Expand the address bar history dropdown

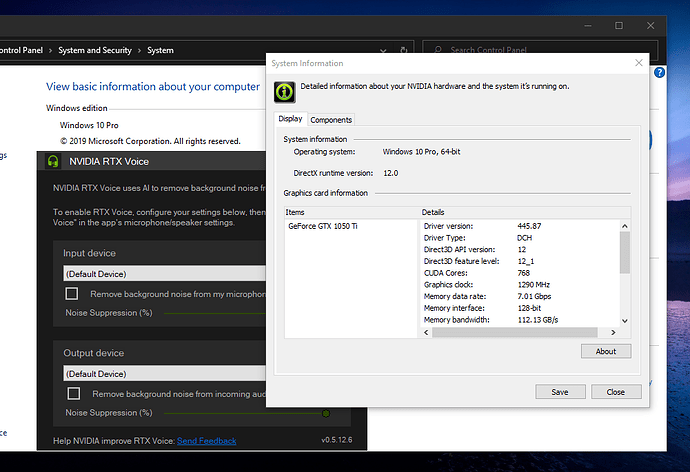[383, 51]
